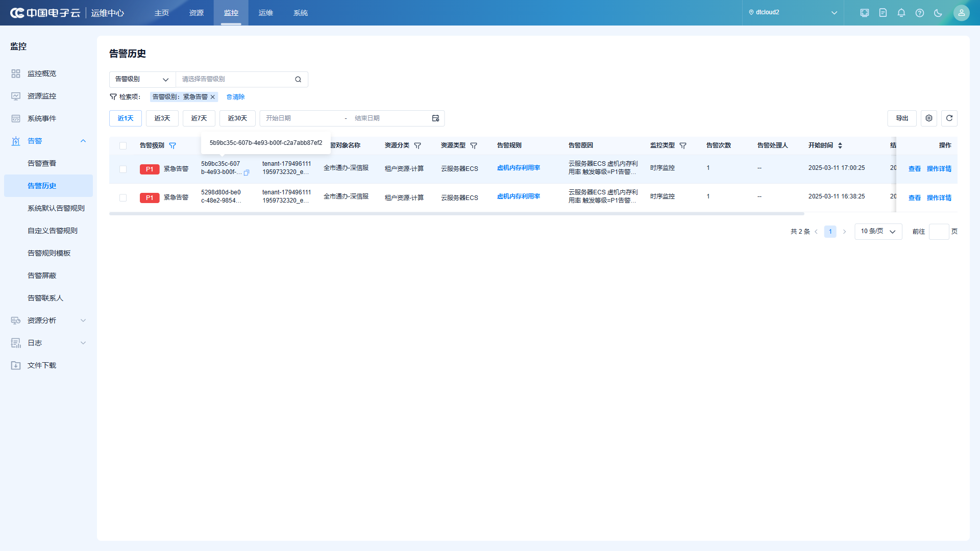Open the dtcloud2 region dropdown
The width and height of the screenshot is (980, 551).
click(x=793, y=13)
